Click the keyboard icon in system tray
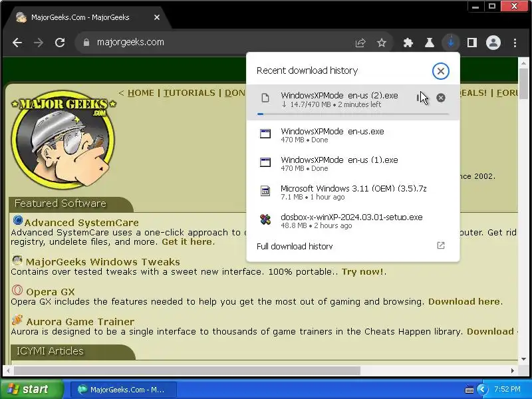The width and height of the screenshot is (532, 399). pyautogui.click(x=469, y=390)
